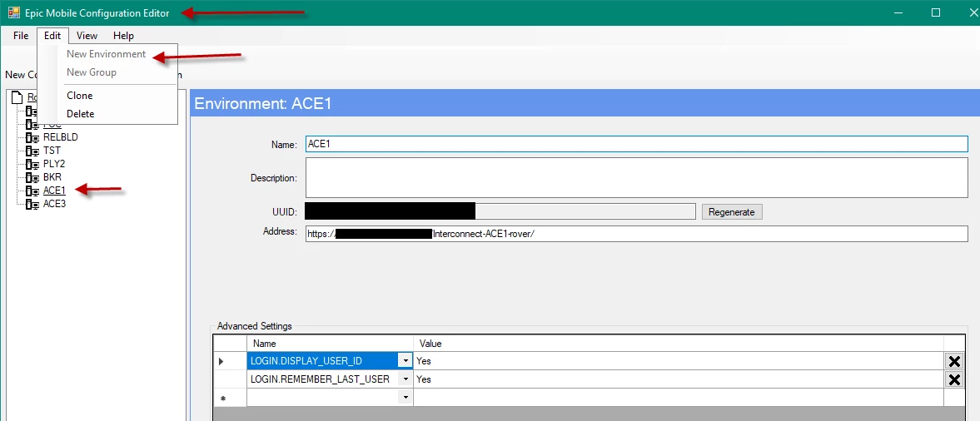Open the dropdown in the new blank row

pos(405,397)
